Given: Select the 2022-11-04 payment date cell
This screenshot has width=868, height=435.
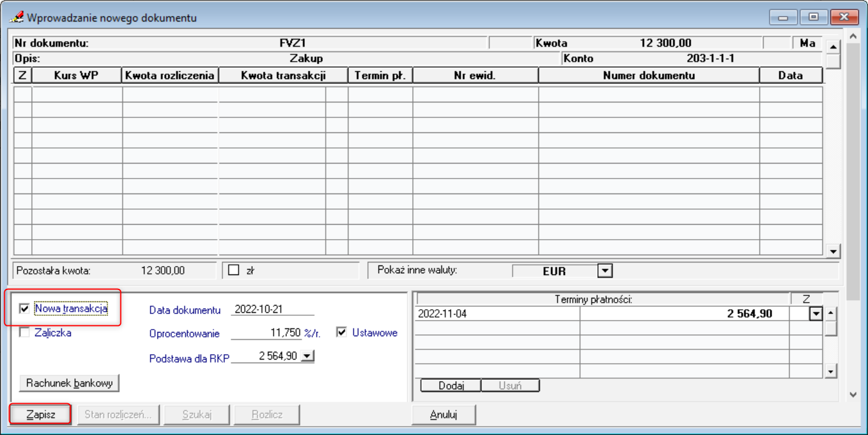Looking at the screenshot, I should 497,313.
